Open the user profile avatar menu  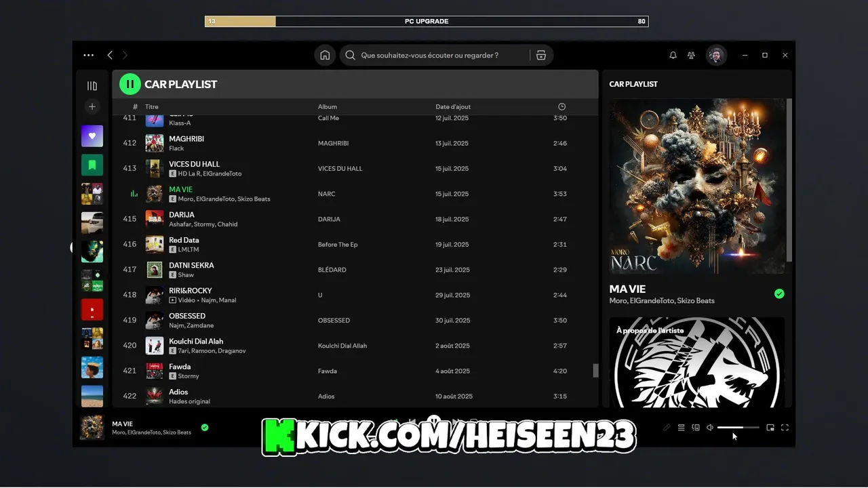point(716,56)
